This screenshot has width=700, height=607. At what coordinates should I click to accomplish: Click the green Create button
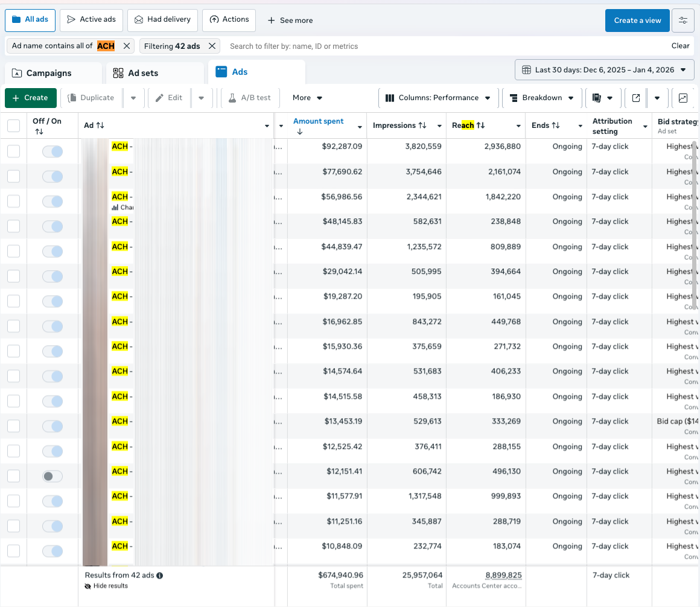[x=30, y=98]
